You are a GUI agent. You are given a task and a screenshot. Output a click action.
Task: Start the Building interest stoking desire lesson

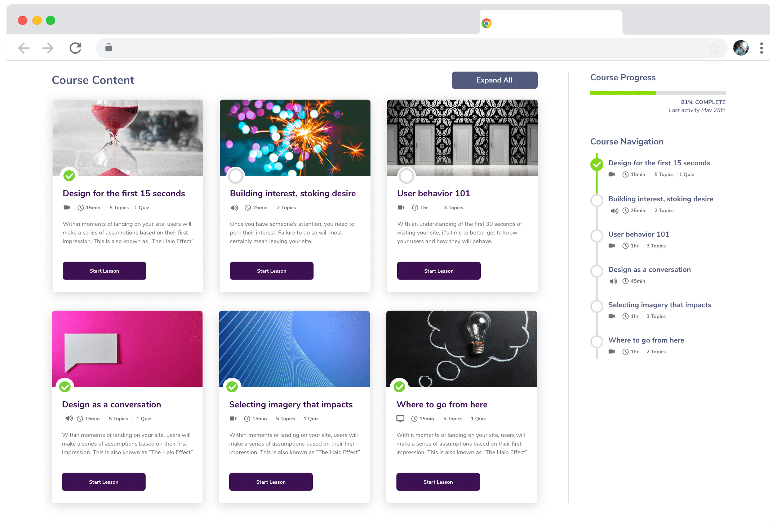[271, 271]
